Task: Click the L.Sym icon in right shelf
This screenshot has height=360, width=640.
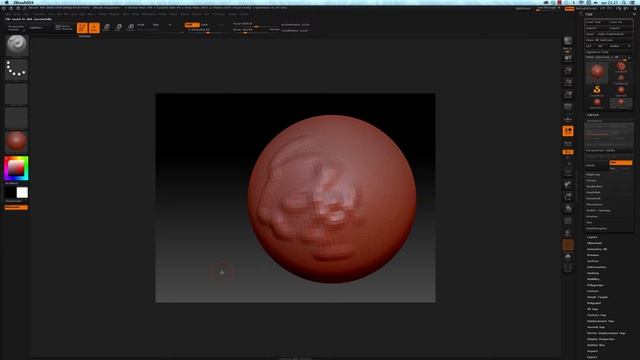Action: 568,144
